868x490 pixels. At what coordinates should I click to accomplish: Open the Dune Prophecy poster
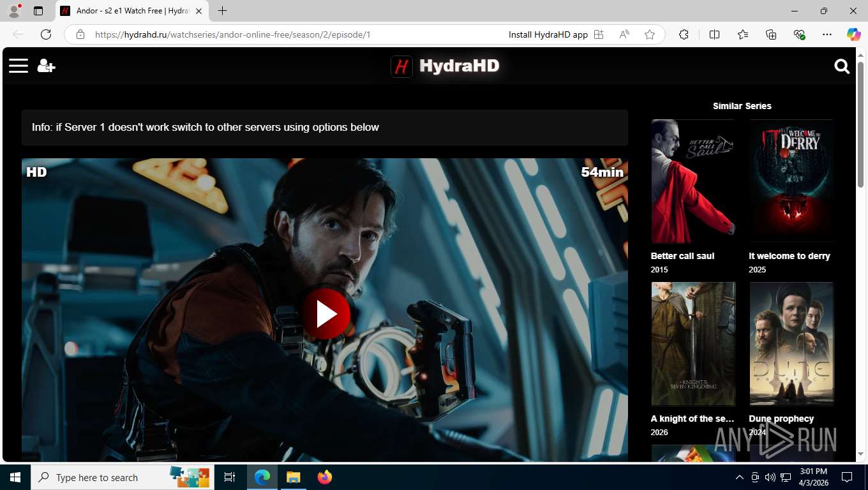[791, 344]
